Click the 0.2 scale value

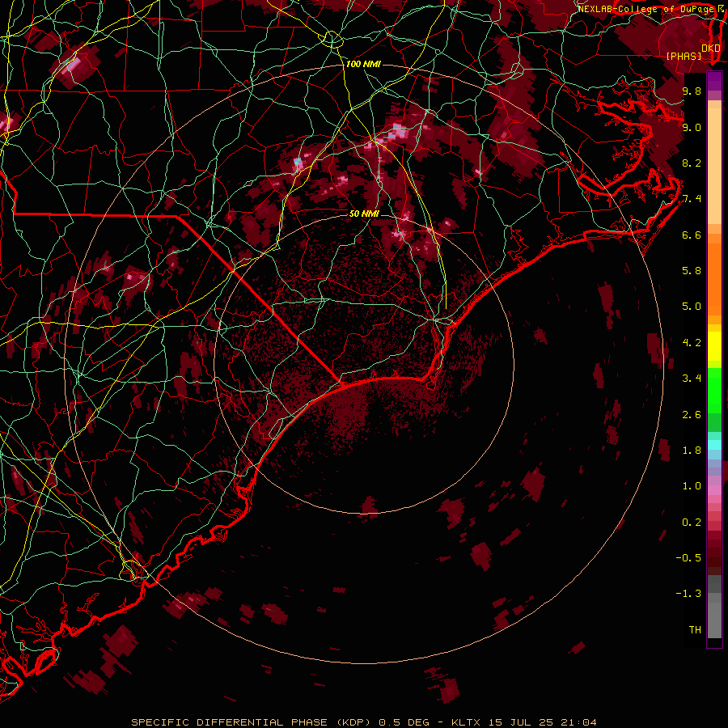pos(692,523)
